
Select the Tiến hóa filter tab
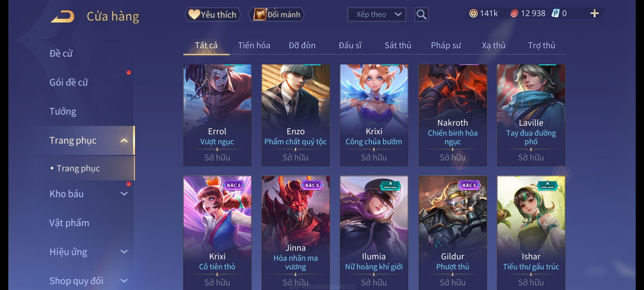pos(254,45)
